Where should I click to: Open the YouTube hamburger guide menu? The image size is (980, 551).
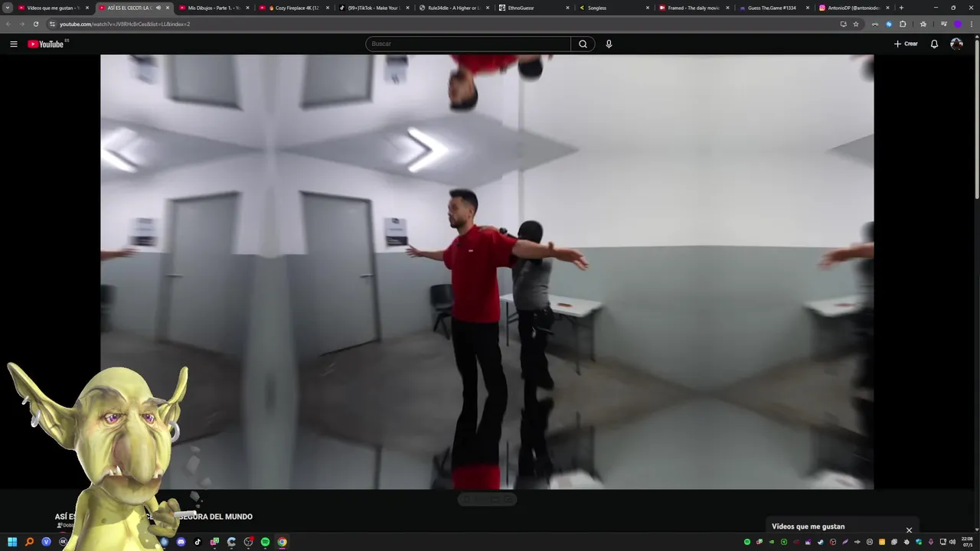[13, 44]
